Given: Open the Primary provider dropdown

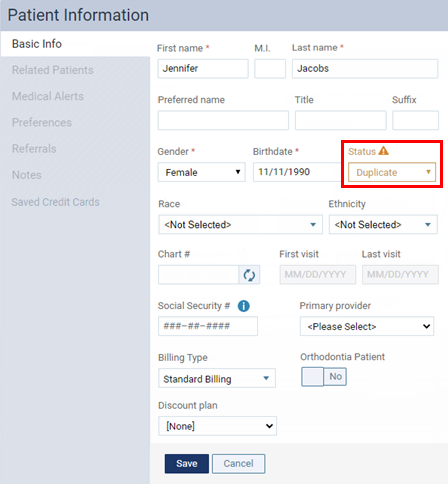Looking at the screenshot, I should click(367, 326).
